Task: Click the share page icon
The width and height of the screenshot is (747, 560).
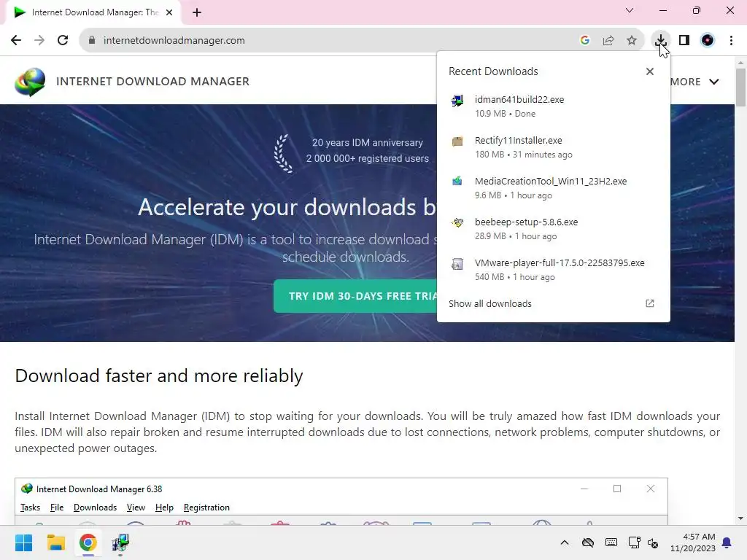Action: pyautogui.click(x=608, y=41)
